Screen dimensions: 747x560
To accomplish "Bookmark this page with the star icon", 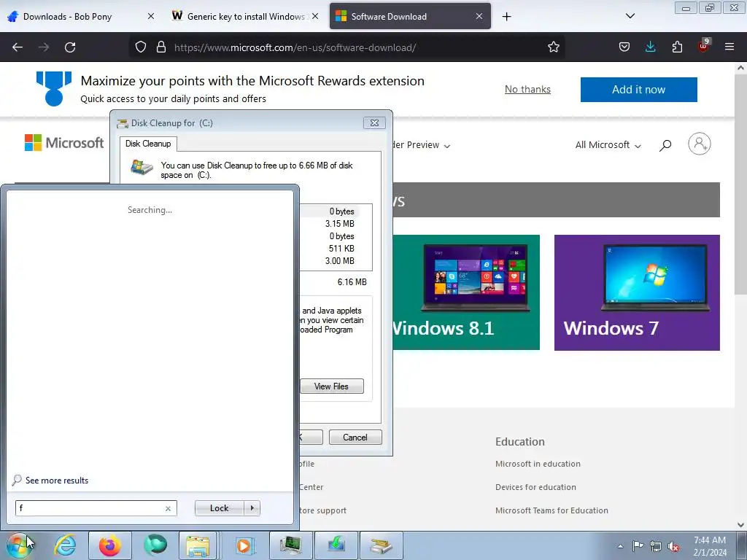I will (x=553, y=47).
